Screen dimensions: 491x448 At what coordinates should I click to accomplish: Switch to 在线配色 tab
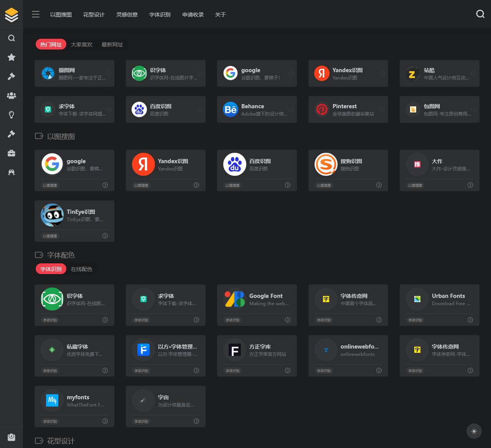(82, 269)
